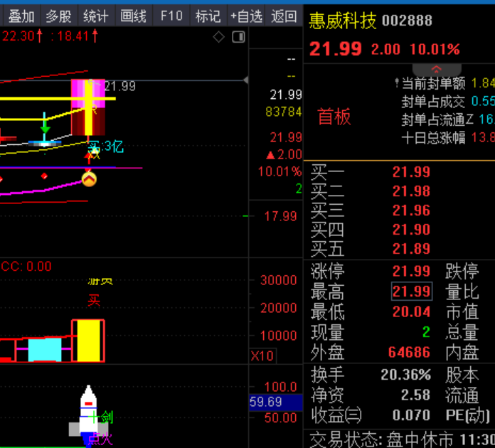This screenshot has width=495, height=448.
Task: Click the highlighted 59.69 axis value
Action: click(276, 402)
